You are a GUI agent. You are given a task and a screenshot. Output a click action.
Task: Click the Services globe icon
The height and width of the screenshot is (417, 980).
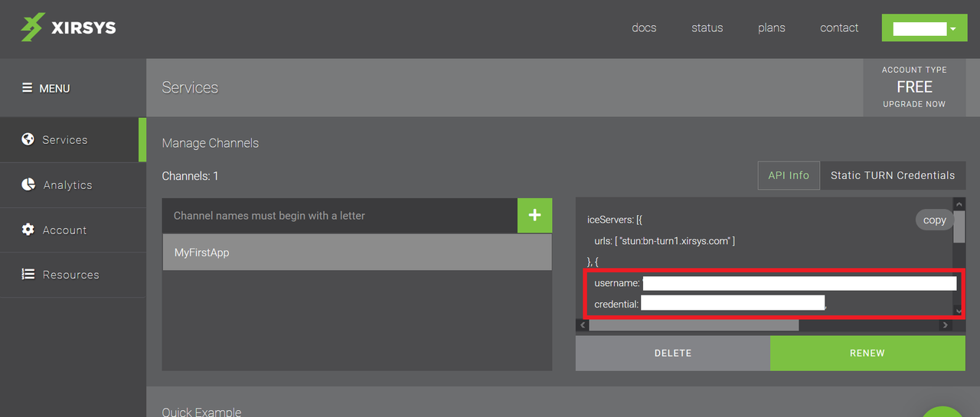28,139
